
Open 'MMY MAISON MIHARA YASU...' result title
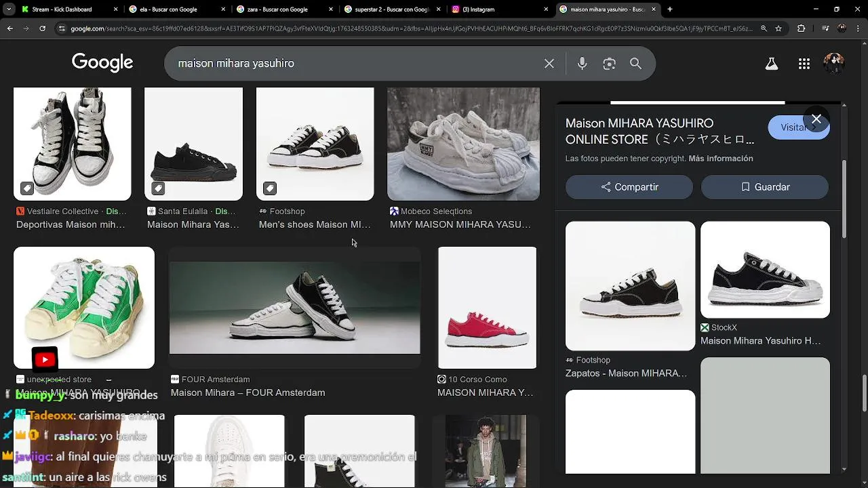coord(460,224)
